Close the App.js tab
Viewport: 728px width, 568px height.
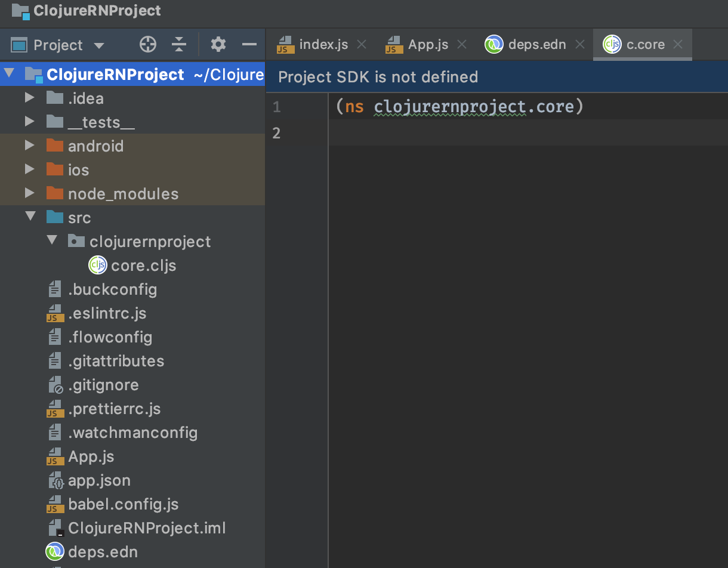461,44
